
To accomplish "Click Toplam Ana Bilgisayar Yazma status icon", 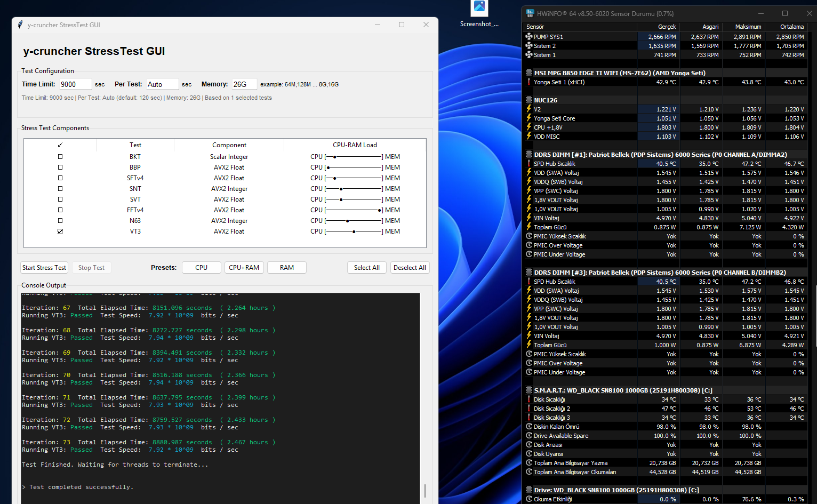I will click(529, 463).
